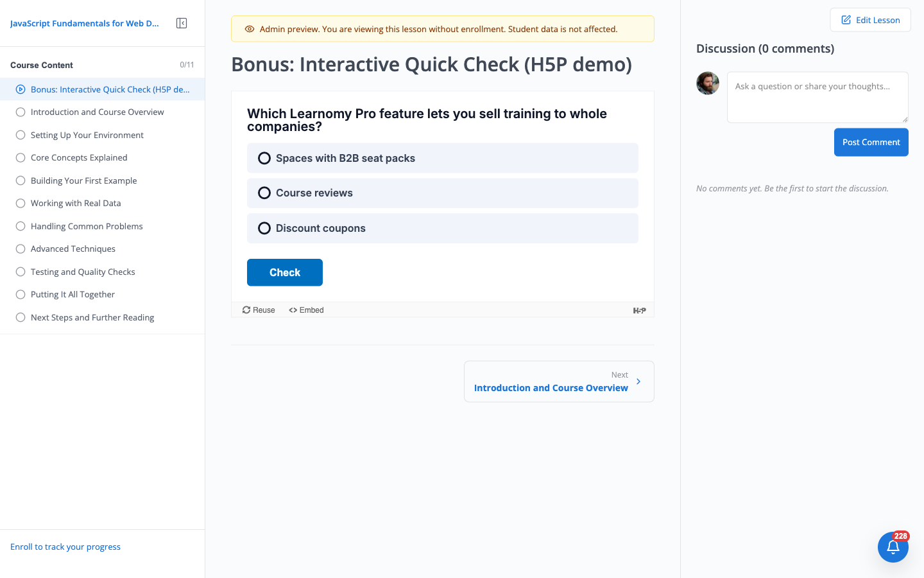Click the discussion comment text box
The image size is (924, 578).
coord(817,97)
